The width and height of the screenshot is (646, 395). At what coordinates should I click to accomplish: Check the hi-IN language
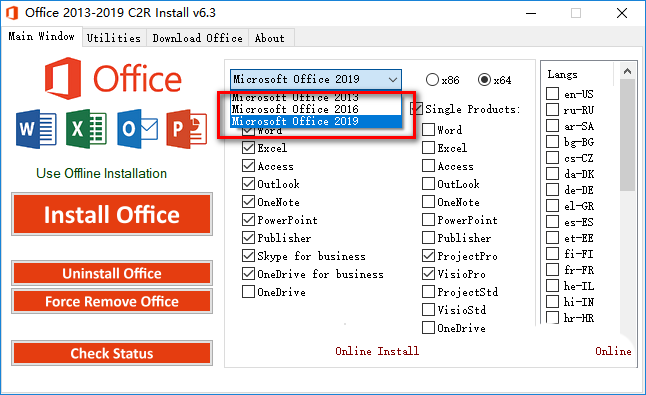(x=552, y=302)
